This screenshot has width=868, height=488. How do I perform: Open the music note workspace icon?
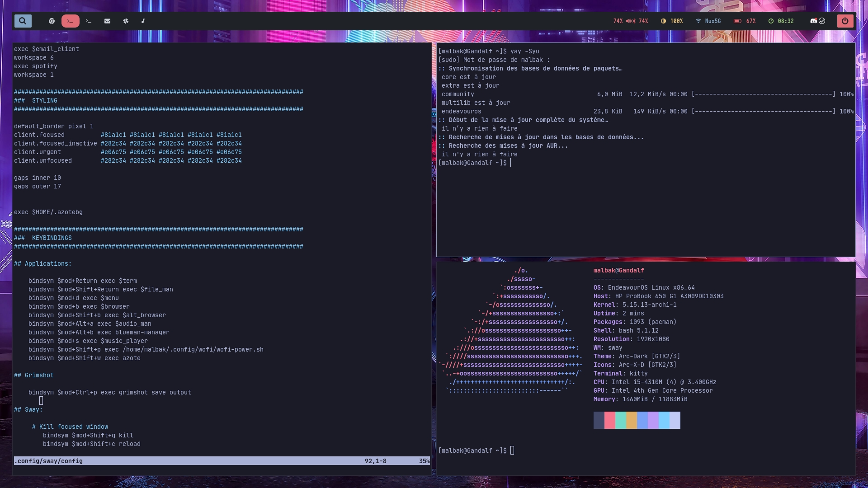[143, 21]
